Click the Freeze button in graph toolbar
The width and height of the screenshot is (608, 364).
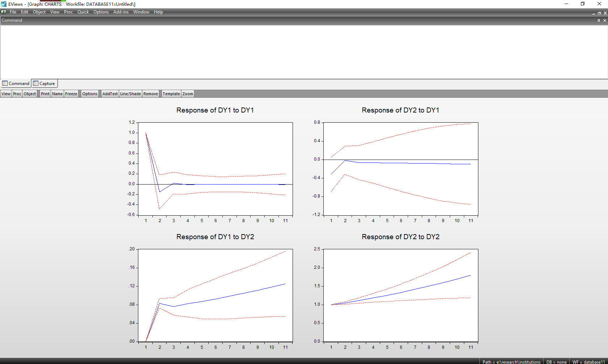tap(71, 94)
